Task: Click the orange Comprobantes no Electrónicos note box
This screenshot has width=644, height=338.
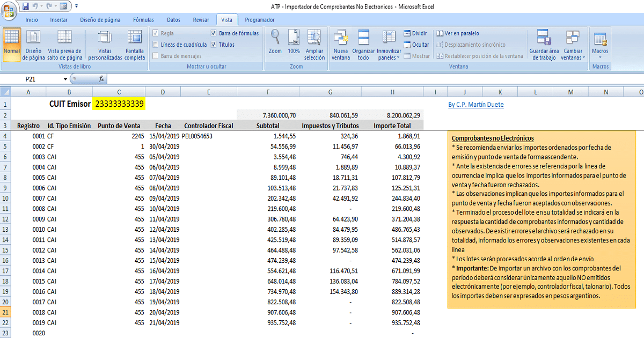Action: click(x=541, y=219)
